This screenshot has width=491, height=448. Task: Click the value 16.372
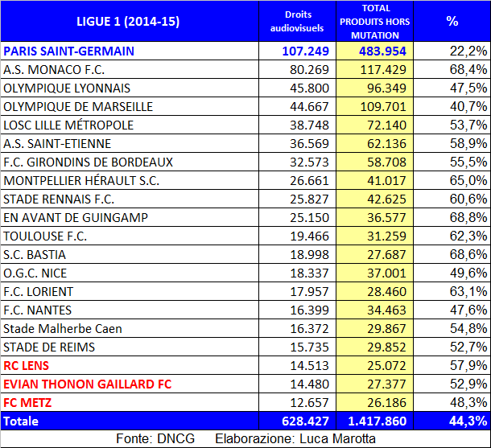coord(309,328)
